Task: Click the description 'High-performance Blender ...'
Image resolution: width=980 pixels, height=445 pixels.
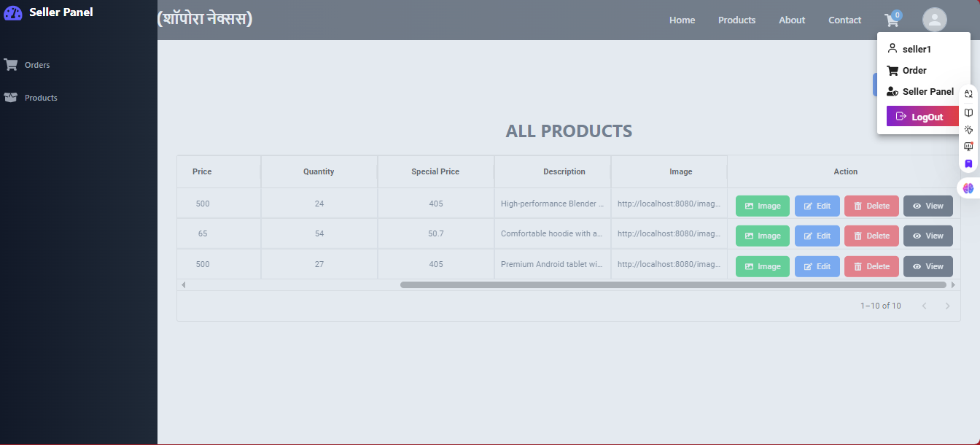Action: 552,204
